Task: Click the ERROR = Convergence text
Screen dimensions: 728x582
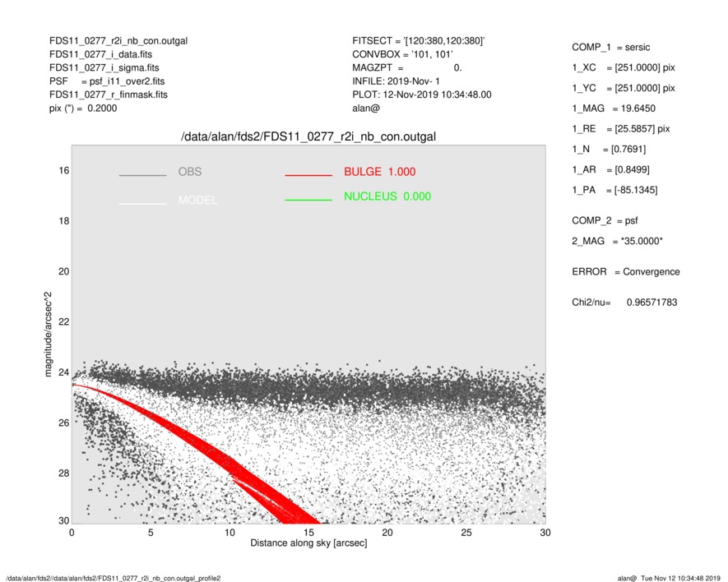Action: coord(625,272)
